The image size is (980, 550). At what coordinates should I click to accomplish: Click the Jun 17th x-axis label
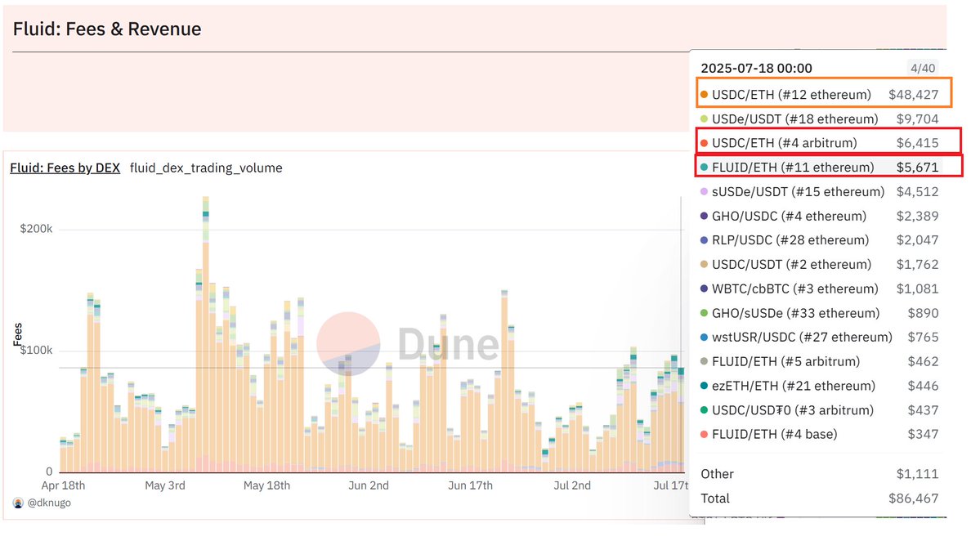coord(470,485)
